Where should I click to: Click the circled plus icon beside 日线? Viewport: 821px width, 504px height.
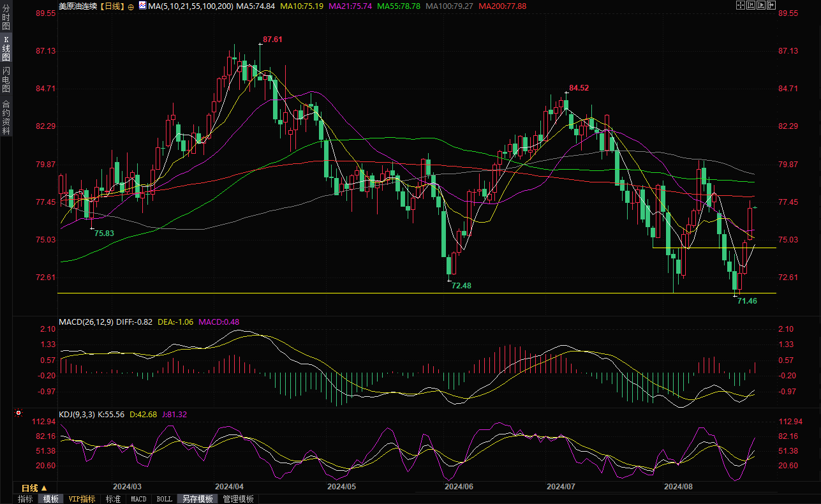pyautogui.click(x=131, y=6)
